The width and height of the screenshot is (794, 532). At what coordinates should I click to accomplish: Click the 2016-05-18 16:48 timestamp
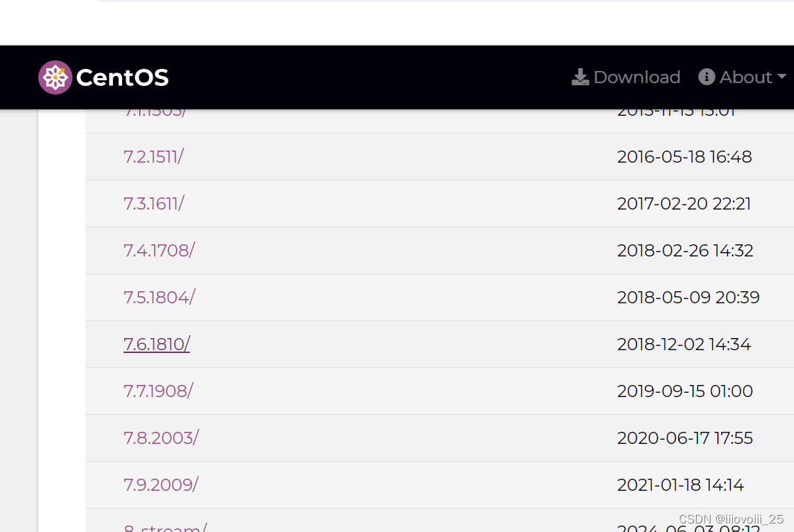point(684,157)
